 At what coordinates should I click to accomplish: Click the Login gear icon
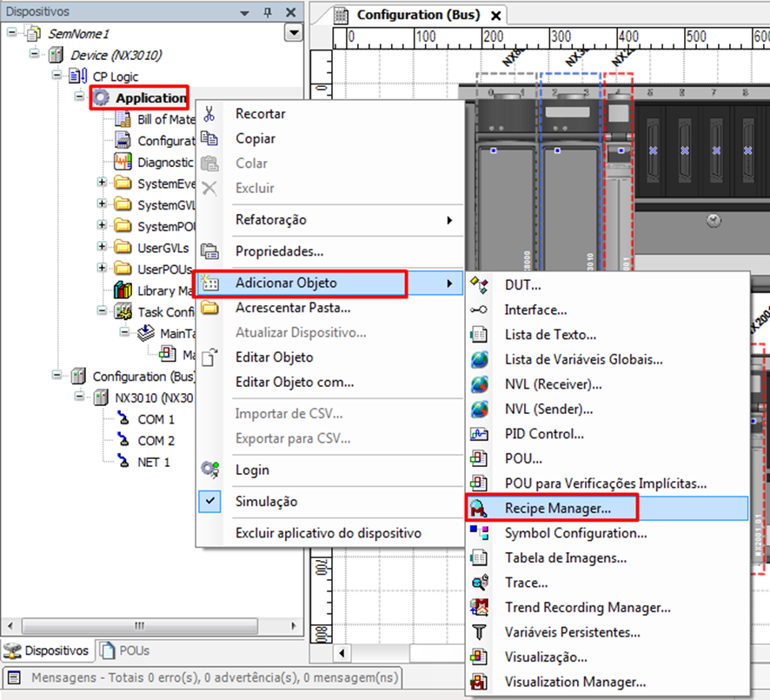tap(209, 470)
